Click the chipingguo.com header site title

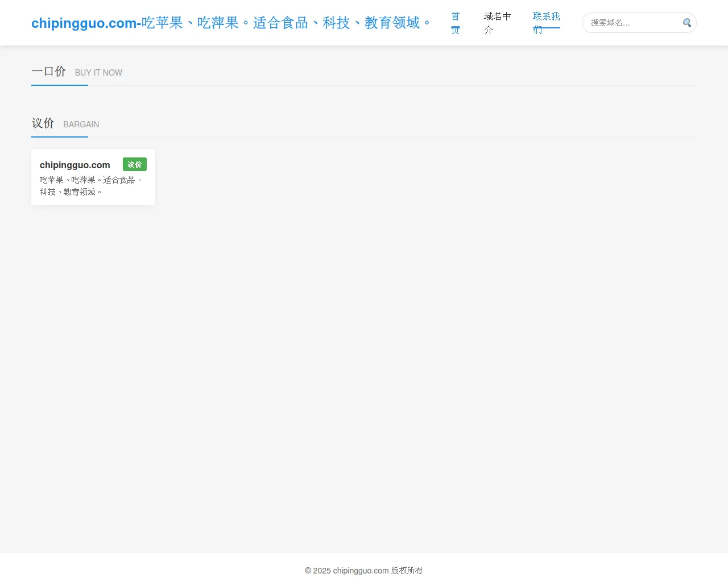pos(84,23)
